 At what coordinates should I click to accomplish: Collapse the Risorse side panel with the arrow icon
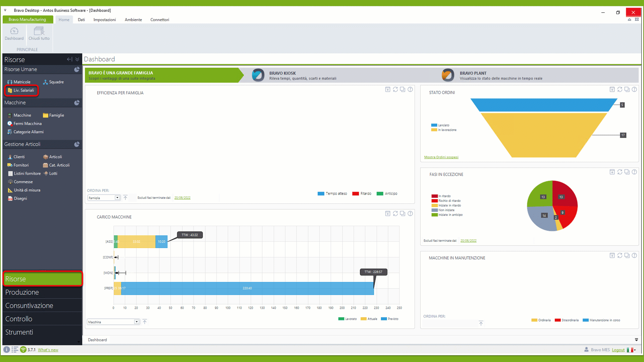pyautogui.click(x=69, y=59)
